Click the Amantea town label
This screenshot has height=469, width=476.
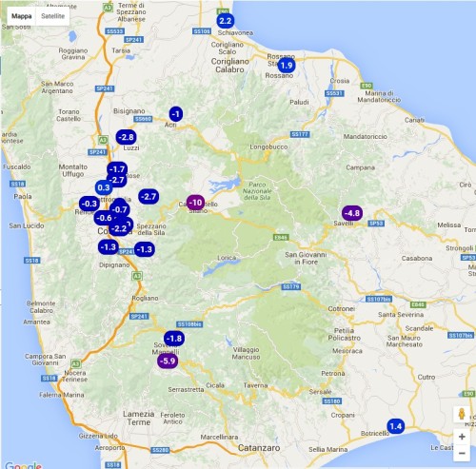point(36,322)
